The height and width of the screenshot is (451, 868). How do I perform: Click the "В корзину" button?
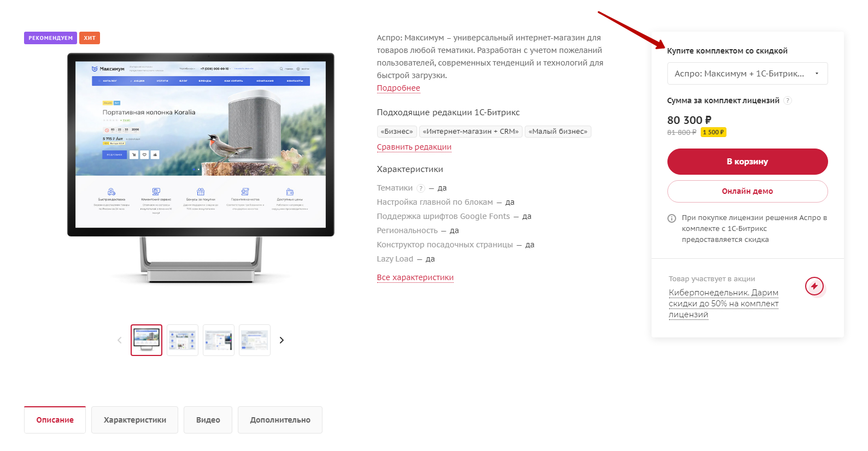[x=747, y=162]
